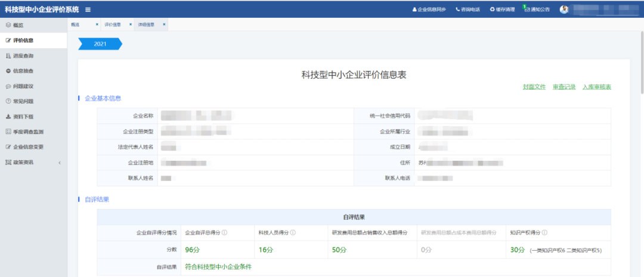
Task: Click the 一类知识产权6 二类知识产权5 note
Action: 565,250
